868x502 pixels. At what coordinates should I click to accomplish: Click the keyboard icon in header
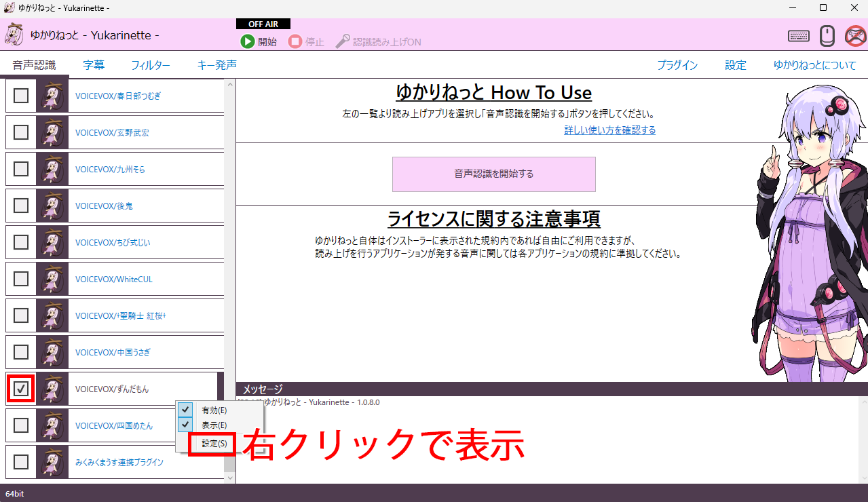click(x=798, y=36)
